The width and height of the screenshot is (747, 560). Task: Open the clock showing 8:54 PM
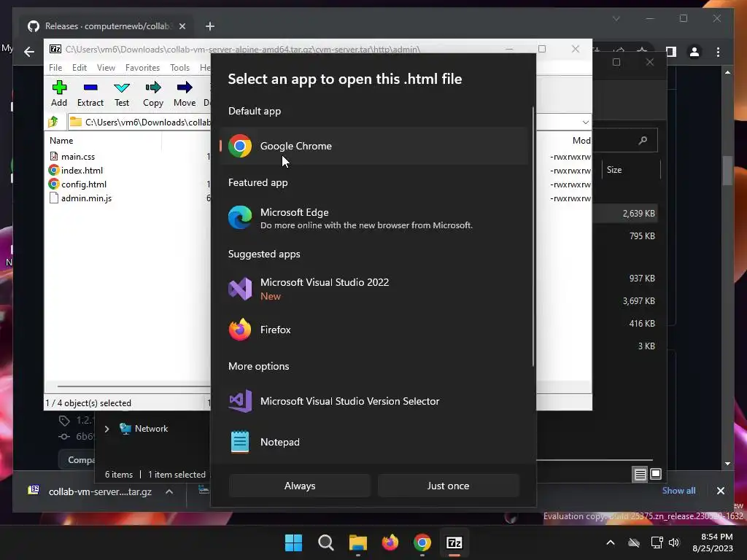(713, 542)
